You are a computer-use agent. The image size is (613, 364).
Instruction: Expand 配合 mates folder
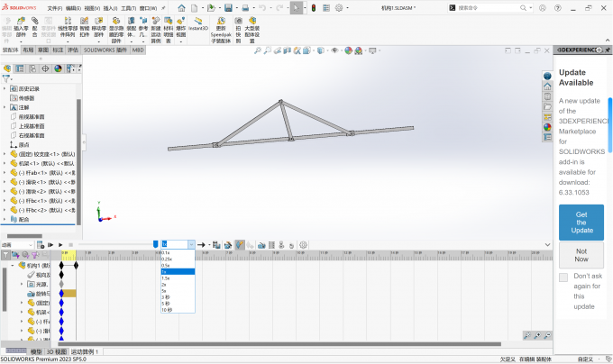pos(5,219)
